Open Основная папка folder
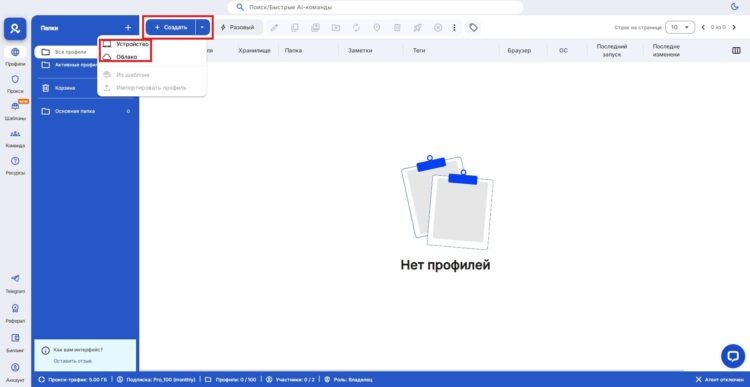 pos(86,111)
